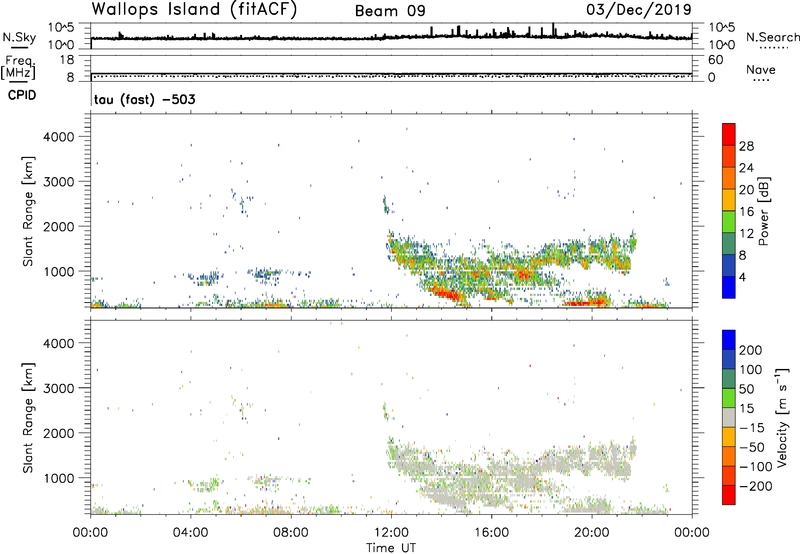The image size is (800, 554).
Task: Click the '28' power colorbar tick label
Action: (746, 146)
